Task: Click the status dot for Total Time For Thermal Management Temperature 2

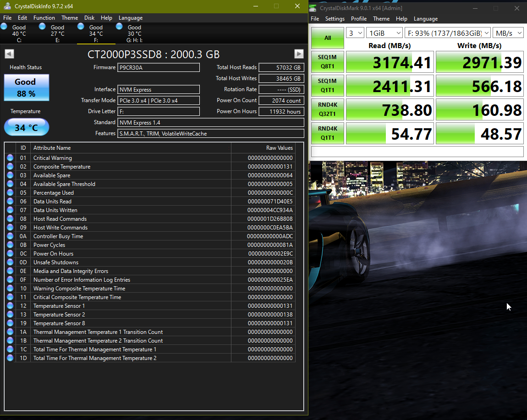Action: pyautogui.click(x=10, y=358)
